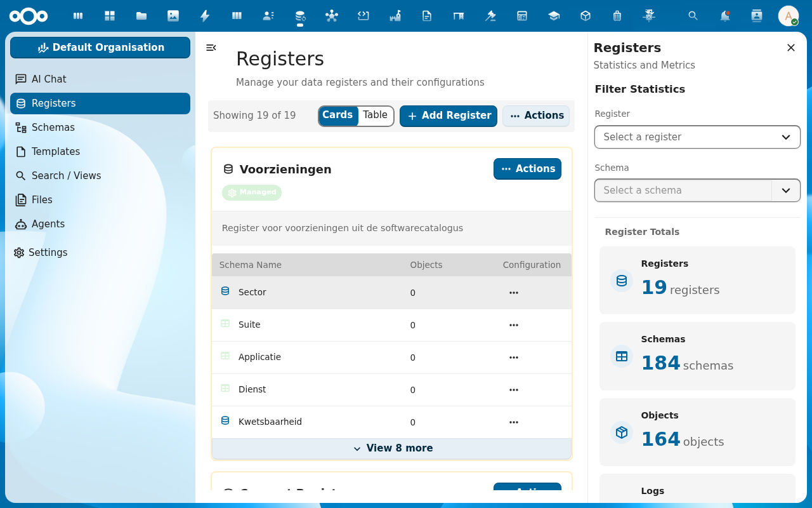
Task: Open the contacts menu in header
Action: pos(757,16)
